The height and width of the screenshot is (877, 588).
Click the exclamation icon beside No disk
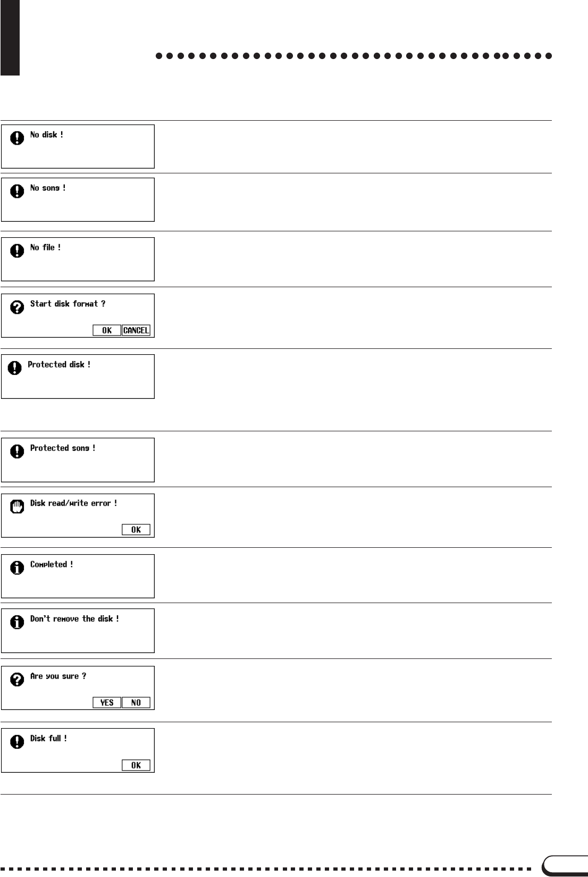[18, 138]
